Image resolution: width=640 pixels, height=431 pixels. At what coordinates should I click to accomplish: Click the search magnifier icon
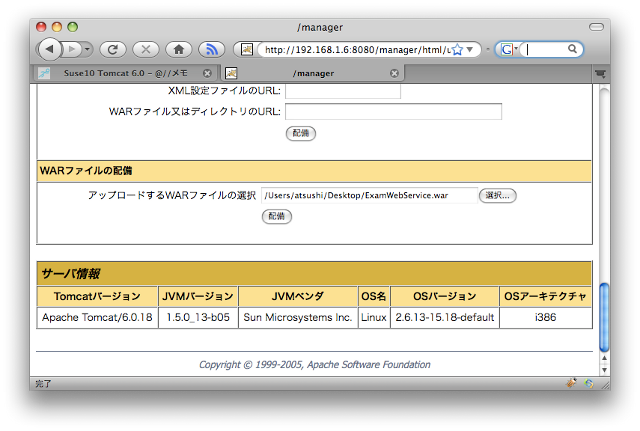(x=574, y=49)
